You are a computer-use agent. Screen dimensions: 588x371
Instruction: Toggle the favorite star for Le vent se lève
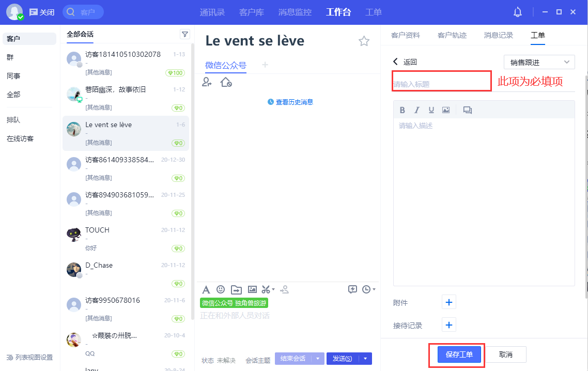point(364,41)
